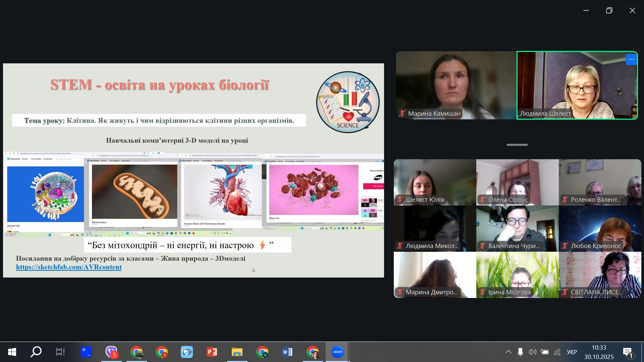Open the sketchfab.com/AVRcontent link
The width and height of the screenshot is (644, 362).
(x=69, y=267)
